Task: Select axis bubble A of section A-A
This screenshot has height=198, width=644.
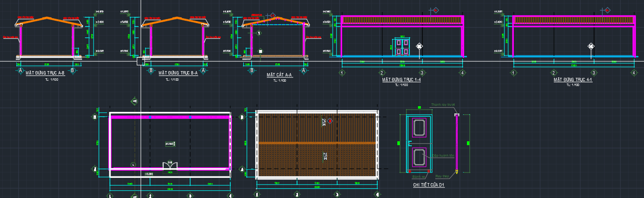Action: (304, 71)
